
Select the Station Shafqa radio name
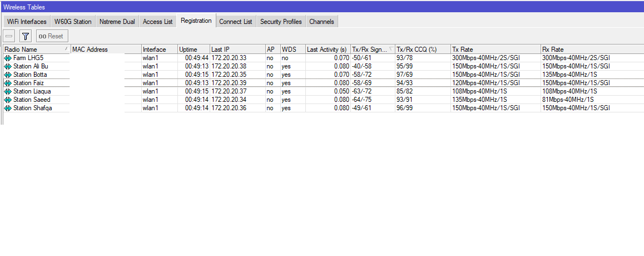coord(32,108)
